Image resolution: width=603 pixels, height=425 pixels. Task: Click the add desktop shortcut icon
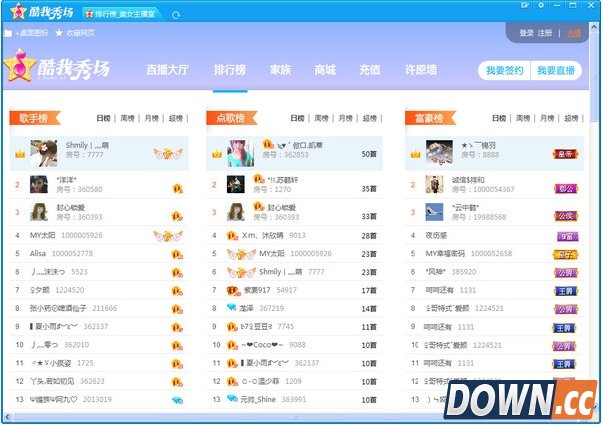pos(9,33)
